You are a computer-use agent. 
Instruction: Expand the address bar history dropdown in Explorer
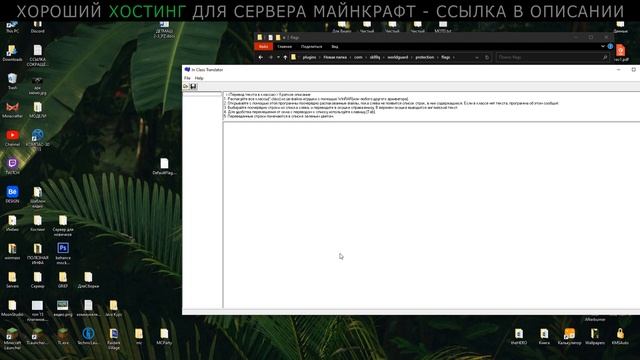pos(477,58)
